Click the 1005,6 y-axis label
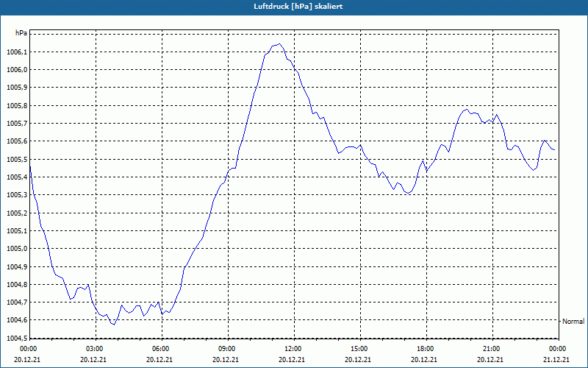The width and height of the screenshot is (588, 368). pos(17,141)
